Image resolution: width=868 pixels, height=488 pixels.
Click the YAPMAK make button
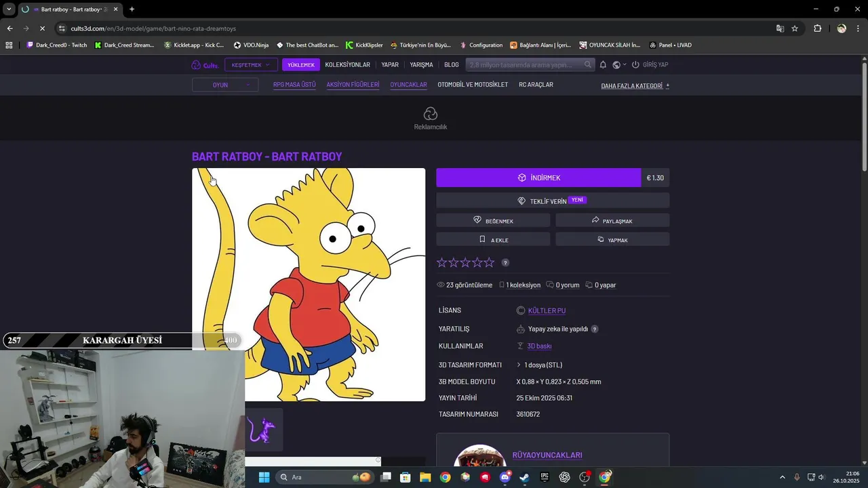[612, 239]
